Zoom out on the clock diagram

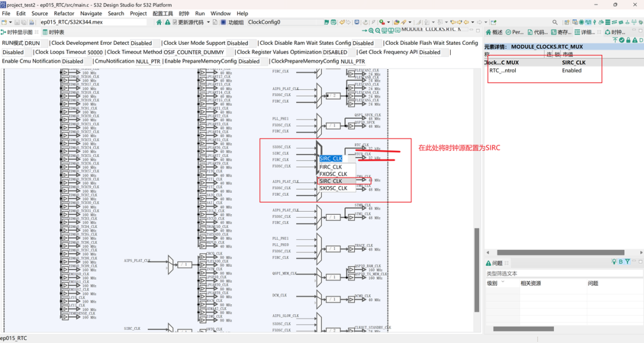click(378, 30)
